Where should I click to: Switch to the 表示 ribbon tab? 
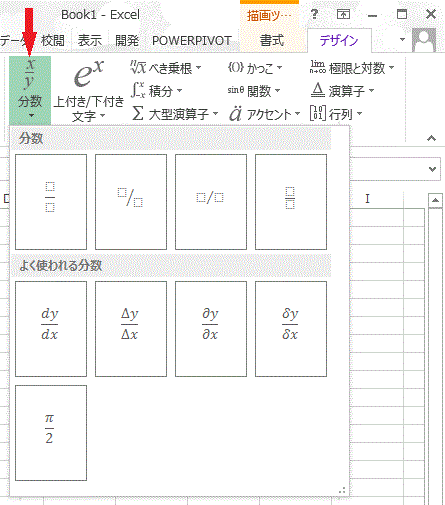(90, 41)
